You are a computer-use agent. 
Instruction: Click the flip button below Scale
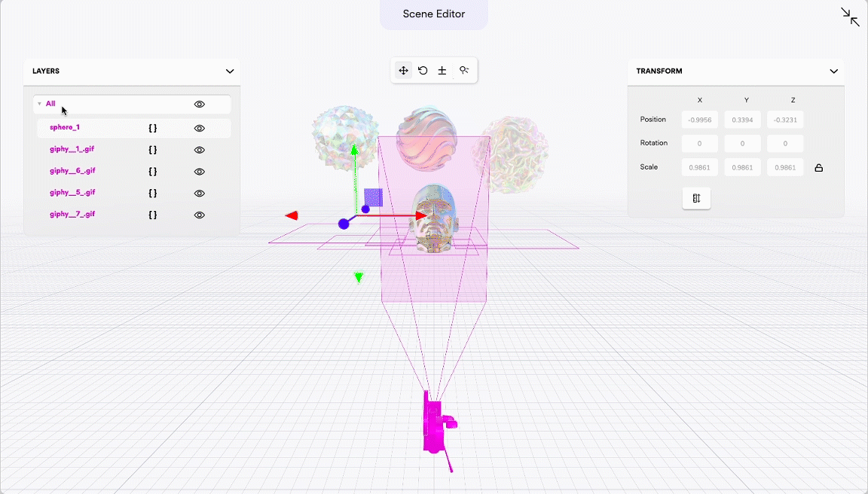[x=696, y=199]
